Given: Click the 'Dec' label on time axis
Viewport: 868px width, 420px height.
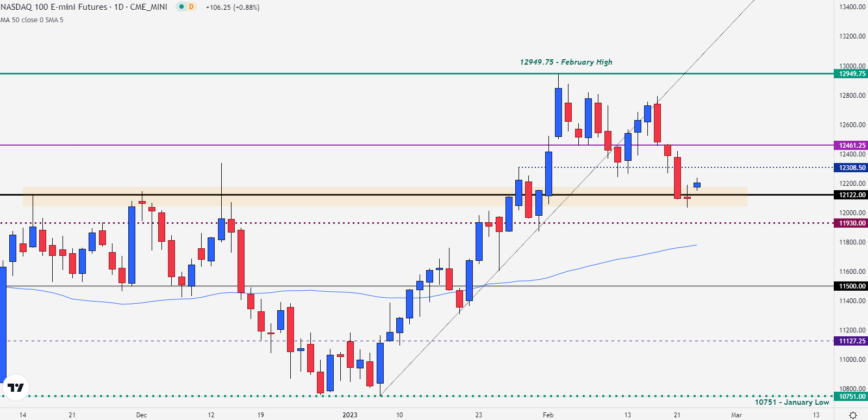Looking at the screenshot, I should pyautogui.click(x=141, y=415).
